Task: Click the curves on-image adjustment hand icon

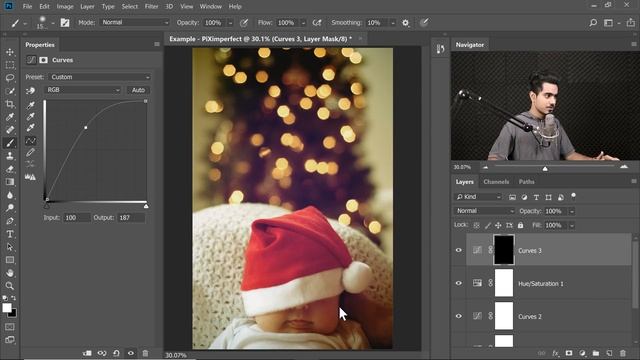Action: click(30, 91)
